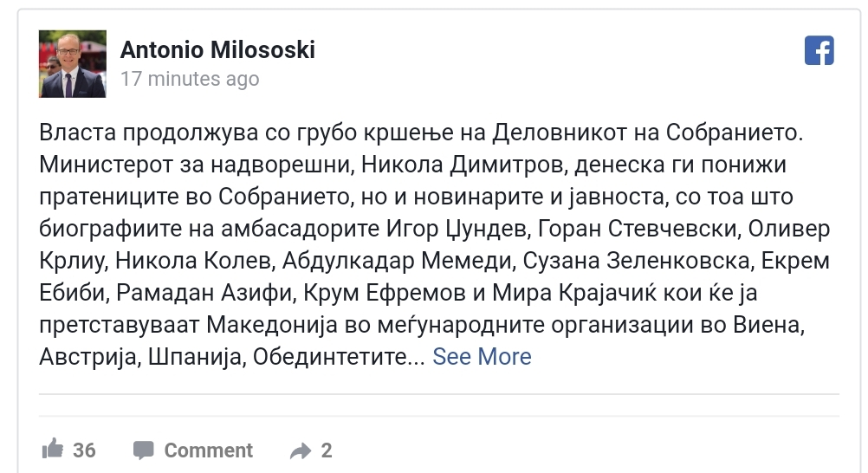Click the Facebook logo icon
The width and height of the screenshot is (868, 473).
click(x=819, y=50)
